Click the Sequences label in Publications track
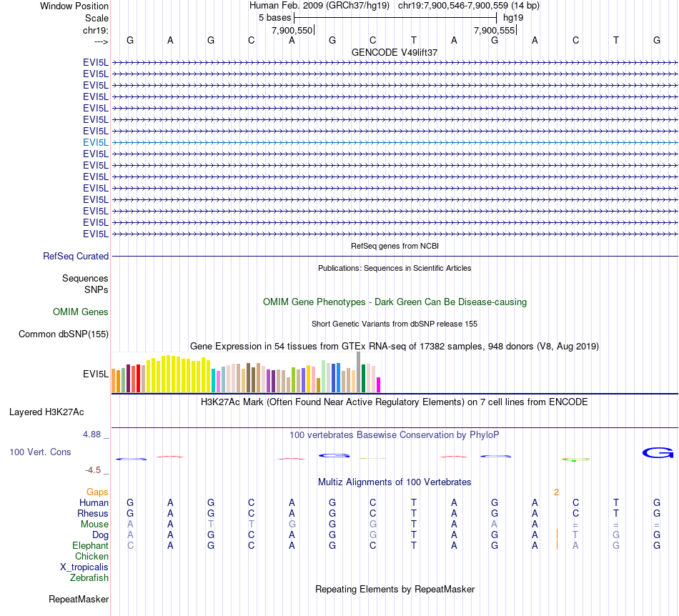Viewport: 679px width, 616px height. pyautogui.click(x=85, y=279)
